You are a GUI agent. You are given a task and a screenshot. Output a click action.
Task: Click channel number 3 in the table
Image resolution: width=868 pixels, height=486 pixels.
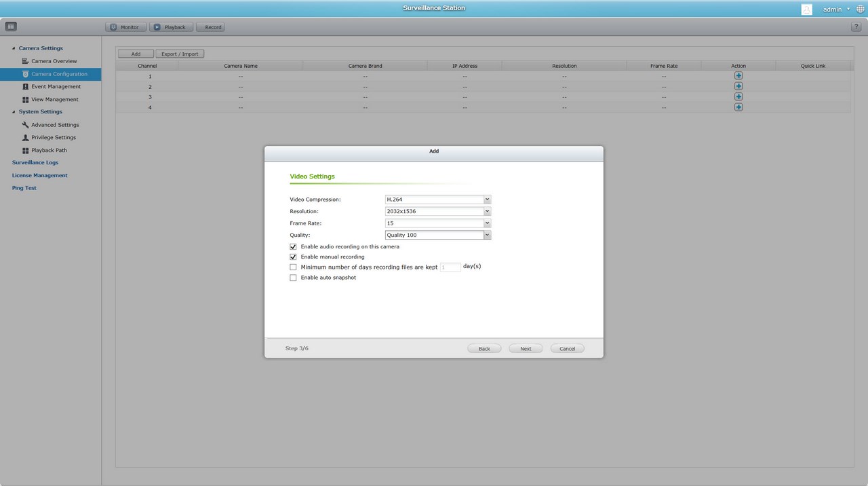coord(150,97)
